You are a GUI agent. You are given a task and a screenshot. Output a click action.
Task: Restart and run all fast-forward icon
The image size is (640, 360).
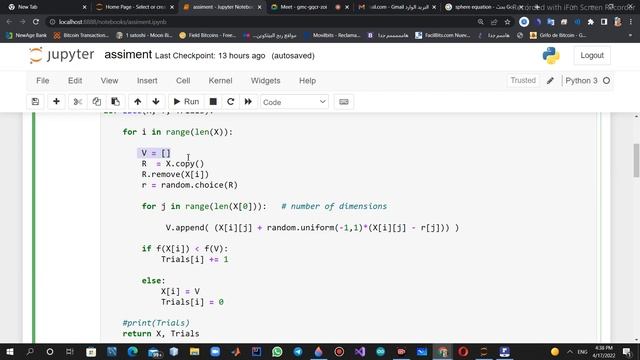pyautogui.click(x=248, y=102)
